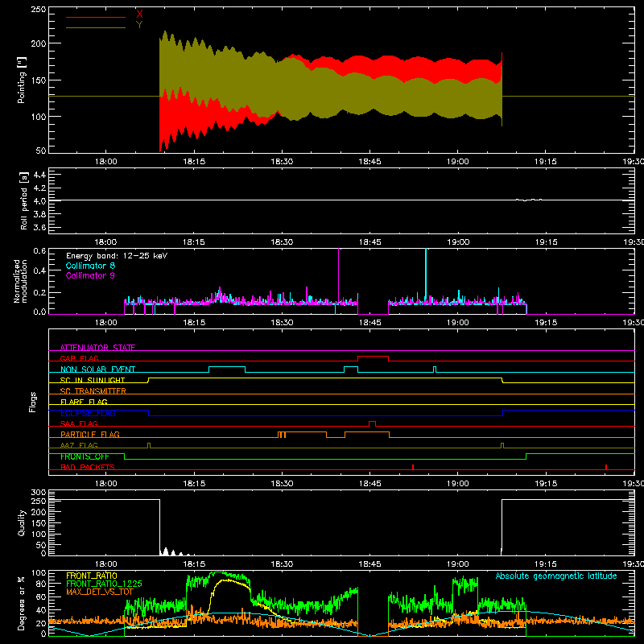This screenshot has height=644, width=644.
Task: Click the SAA_FLAG raised bump
Action: coord(372,422)
